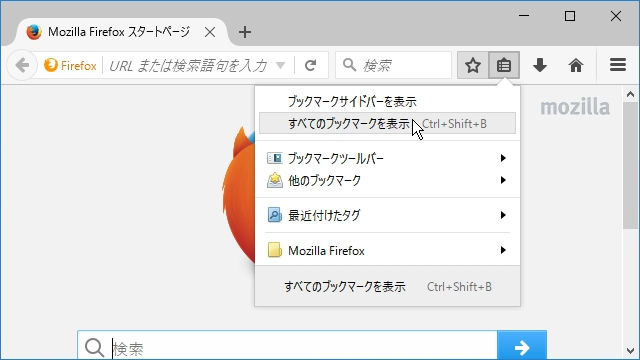640x360 pixels.
Task: Minimize the Firefox window
Action: click(x=524, y=16)
